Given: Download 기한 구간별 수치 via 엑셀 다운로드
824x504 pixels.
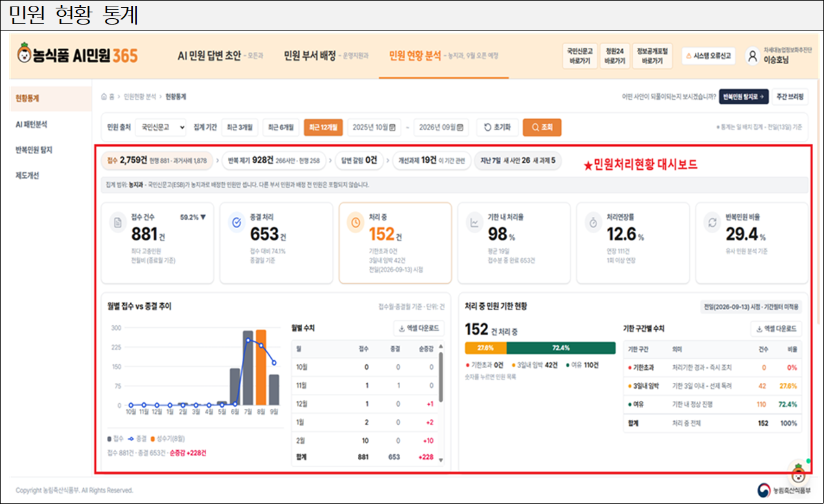Looking at the screenshot, I should coord(777,329).
